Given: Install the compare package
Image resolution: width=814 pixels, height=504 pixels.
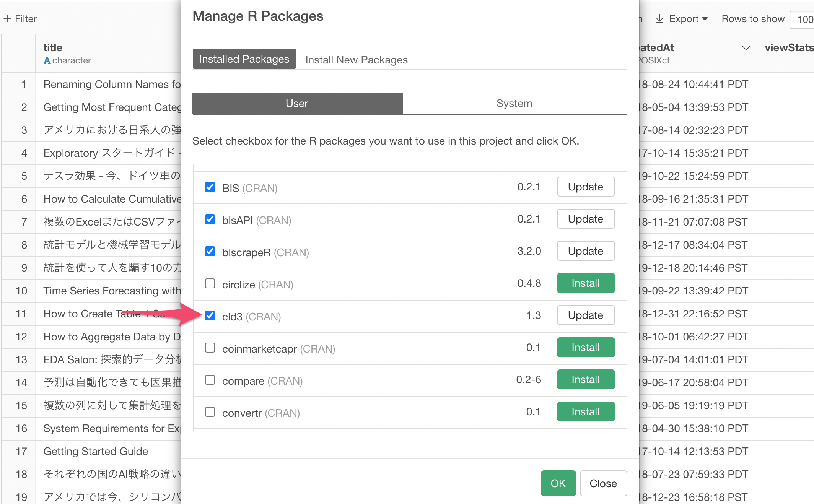Looking at the screenshot, I should click(585, 380).
